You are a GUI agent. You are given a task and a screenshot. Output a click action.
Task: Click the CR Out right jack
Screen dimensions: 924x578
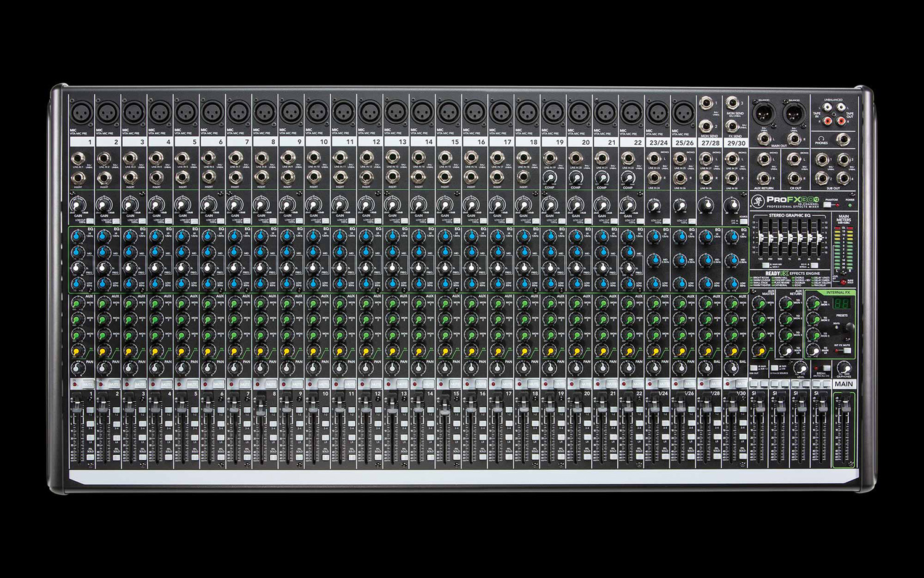click(795, 178)
